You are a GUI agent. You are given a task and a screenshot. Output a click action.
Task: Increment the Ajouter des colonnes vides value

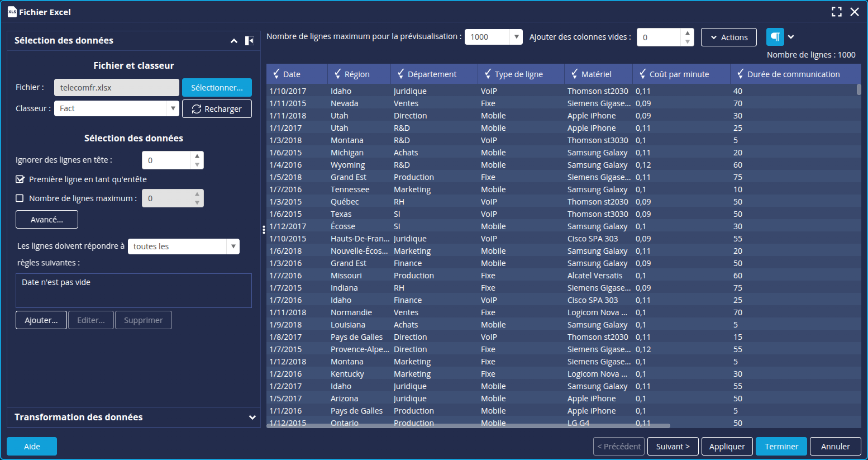tap(688, 33)
